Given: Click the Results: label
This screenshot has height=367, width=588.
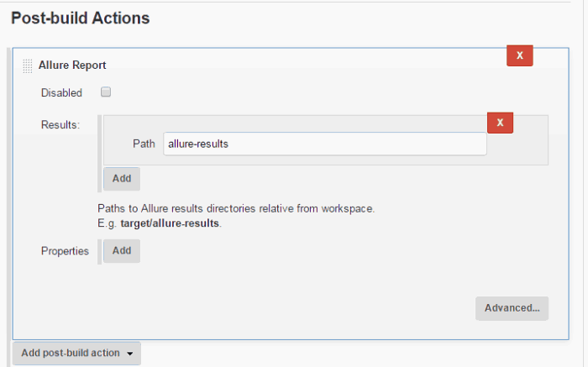Looking at the screenshot, I should pos(60,124).
